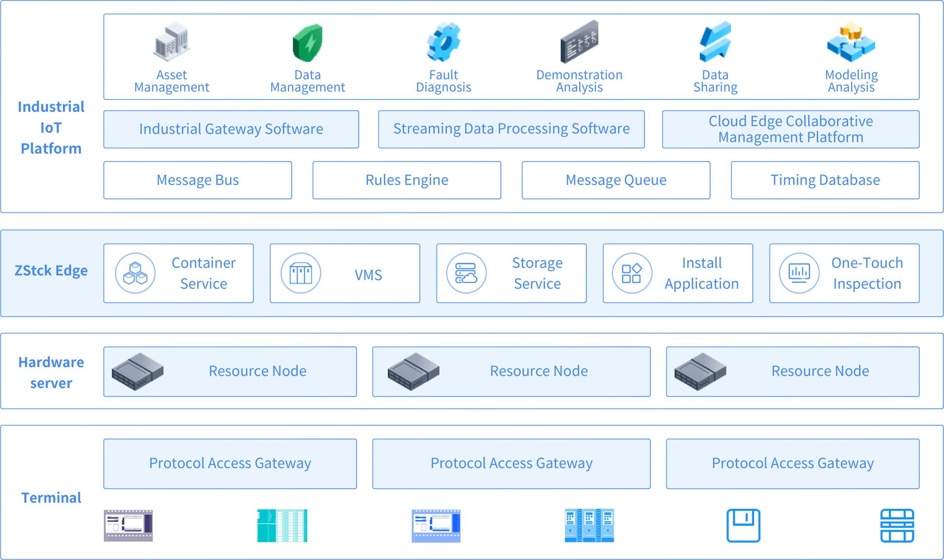
Task: Select Streaming Data Processing Software
Action: [511, 129]
